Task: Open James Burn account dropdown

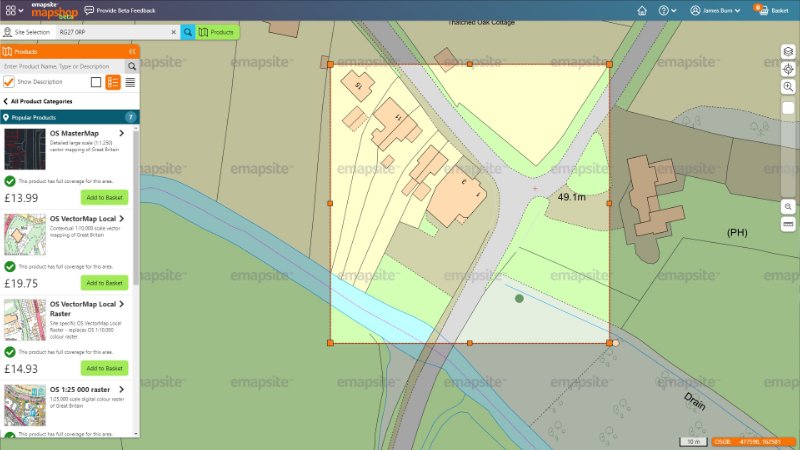Action: pos(715,10)
